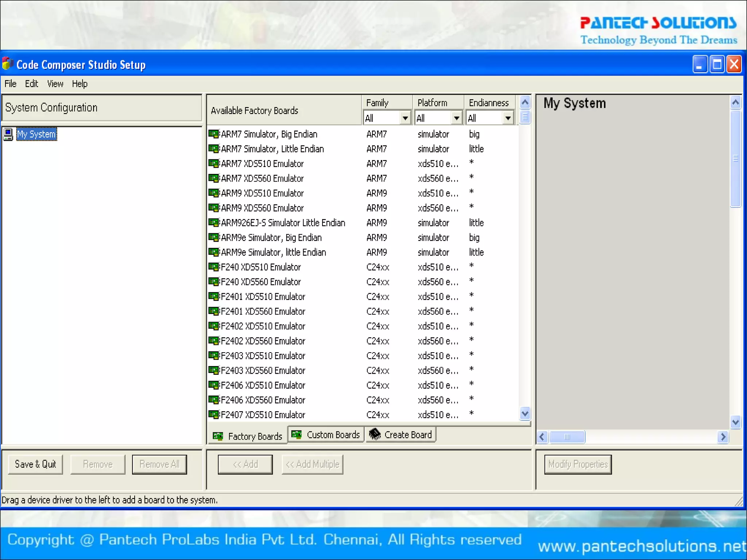Click the My System computer icon
Image resolution: width=747 pixels, height=560 pixels.
[8, 134]
